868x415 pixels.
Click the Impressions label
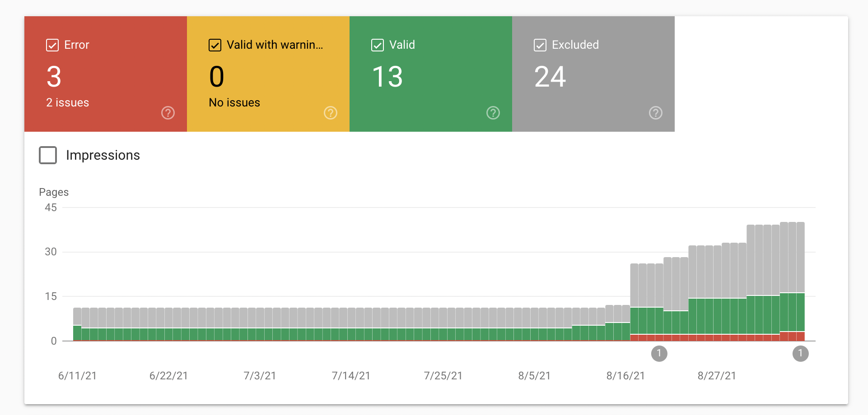pos(103,155)
